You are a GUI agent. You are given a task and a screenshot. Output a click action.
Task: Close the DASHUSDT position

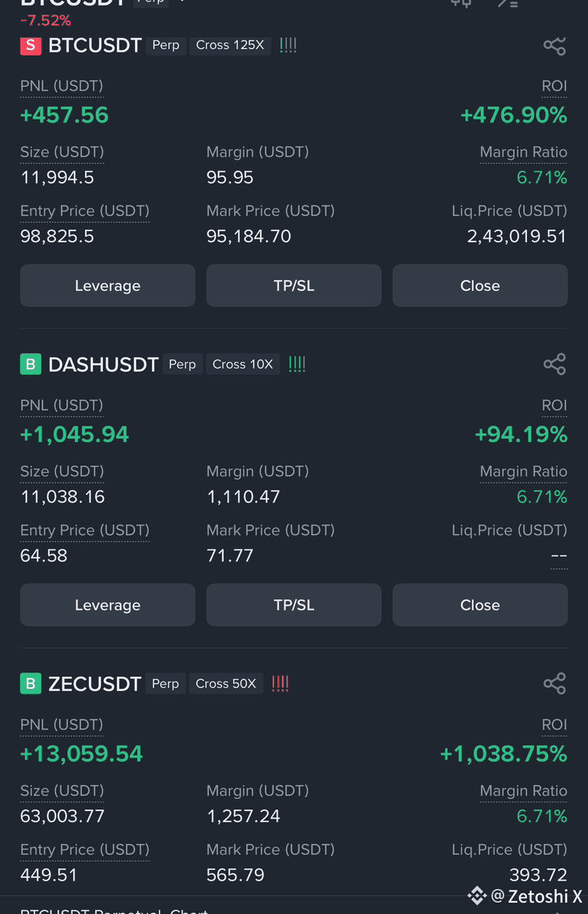(x=480, y=605)
